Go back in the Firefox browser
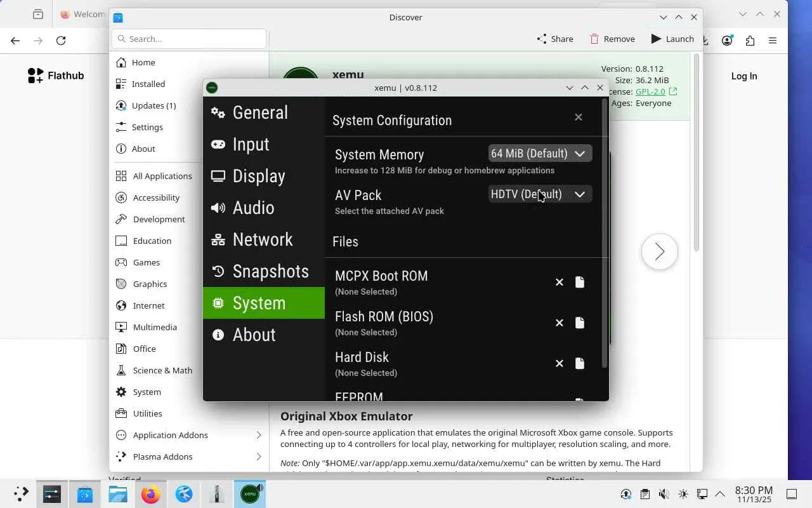The image size is (812, 508). (x=15, y=41)
